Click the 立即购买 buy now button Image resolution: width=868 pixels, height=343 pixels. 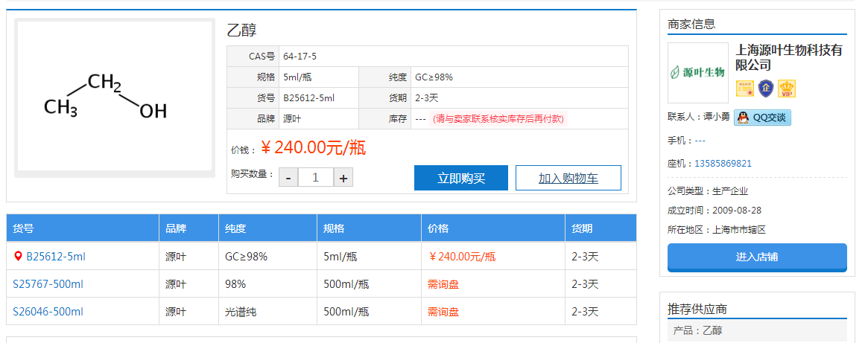(x=460, y=178)
